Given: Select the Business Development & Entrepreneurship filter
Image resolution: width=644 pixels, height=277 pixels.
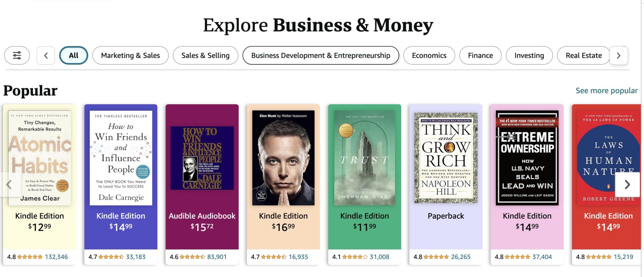Looking at the screenshot, I should click(320, 55).
